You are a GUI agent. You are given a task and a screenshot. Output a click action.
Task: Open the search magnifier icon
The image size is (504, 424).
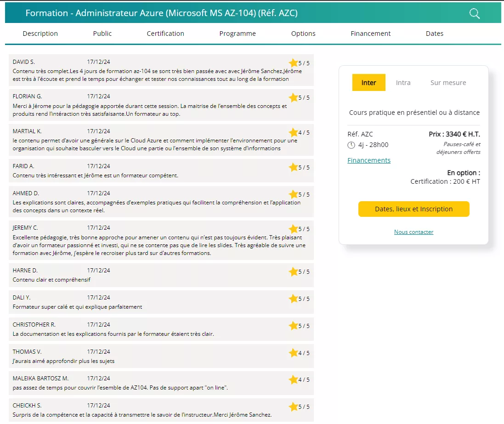click(x=475, y=13)
